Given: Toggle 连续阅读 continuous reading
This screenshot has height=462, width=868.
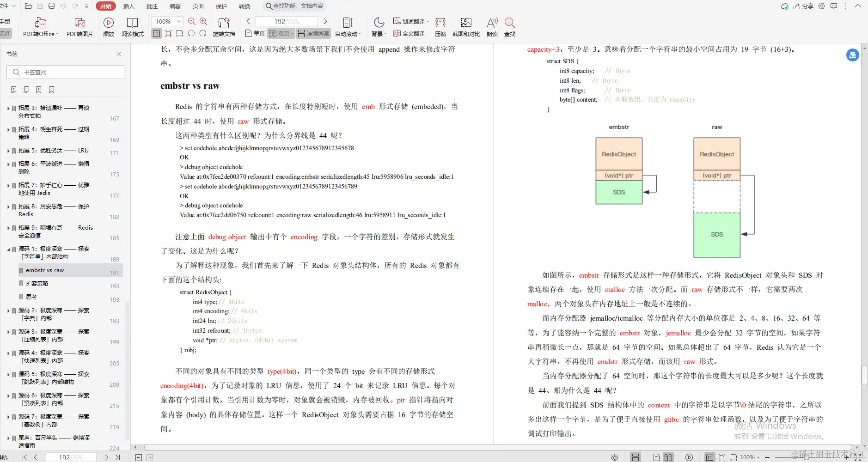Looking at the screenshot, I should (314, 34).
